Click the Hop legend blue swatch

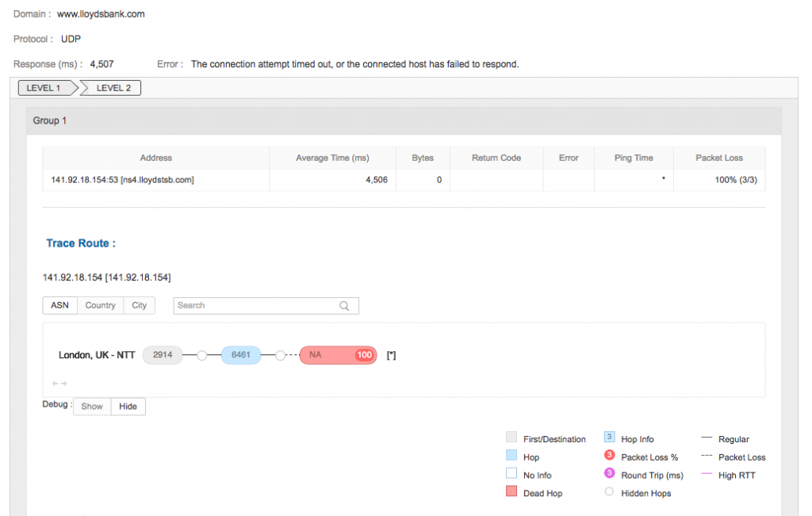[511, 456]
